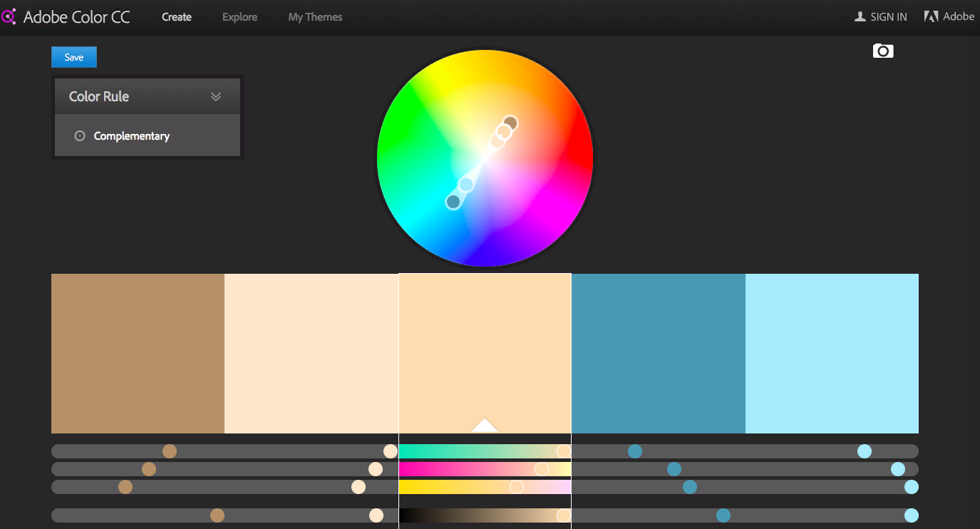Select the light blue marker on the color wheel
Image resolution: width=980 pixels, height=529 pixels.
pos(466,185)
